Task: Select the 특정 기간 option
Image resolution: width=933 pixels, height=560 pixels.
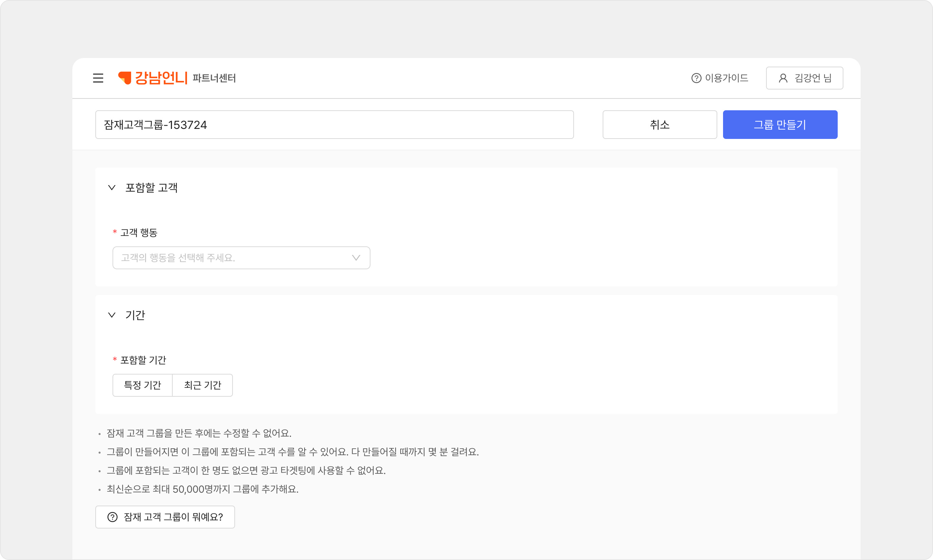Action: pos(142,385)
